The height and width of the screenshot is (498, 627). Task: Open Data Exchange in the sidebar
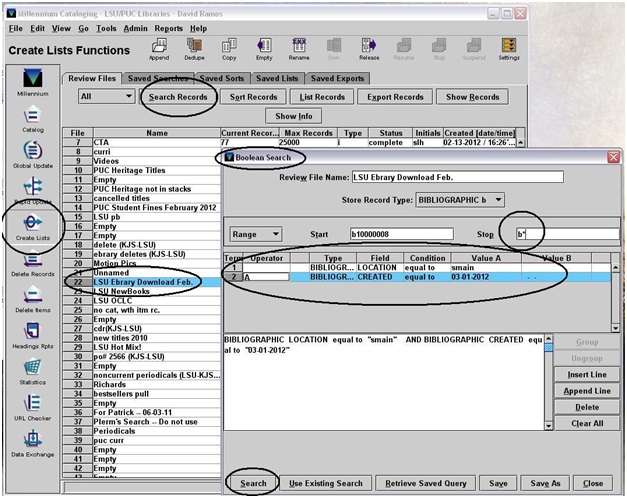32,444
